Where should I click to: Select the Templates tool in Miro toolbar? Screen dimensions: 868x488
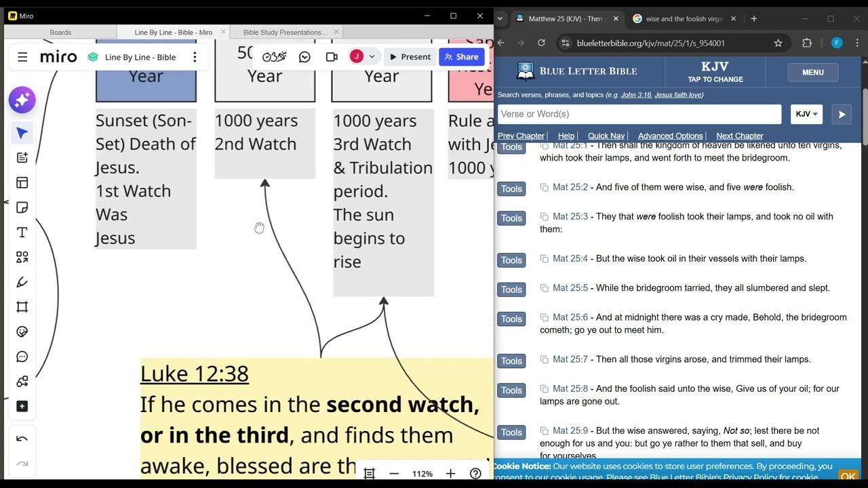[22, 182]
